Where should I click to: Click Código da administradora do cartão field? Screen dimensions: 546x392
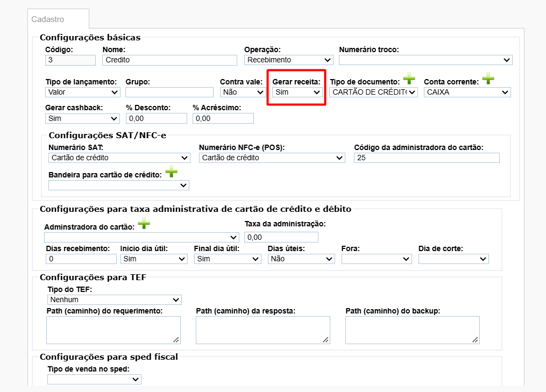[427, 158]
